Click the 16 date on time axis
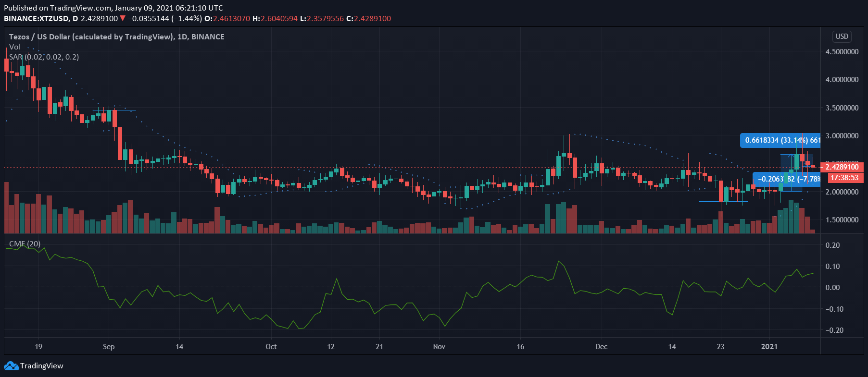Image resolution: width=868 pixels, height=377 pixels. (x=520, y=347)
